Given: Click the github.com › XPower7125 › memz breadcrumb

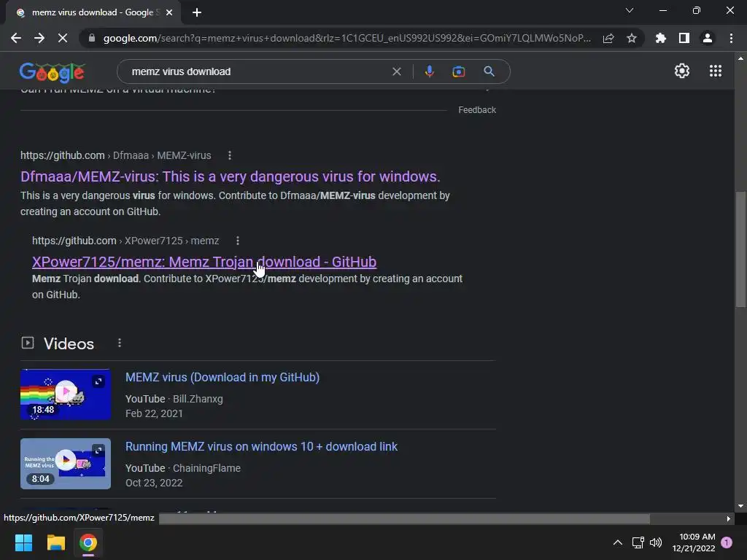Looking at the screenshot, I should (x=125, y=241).
